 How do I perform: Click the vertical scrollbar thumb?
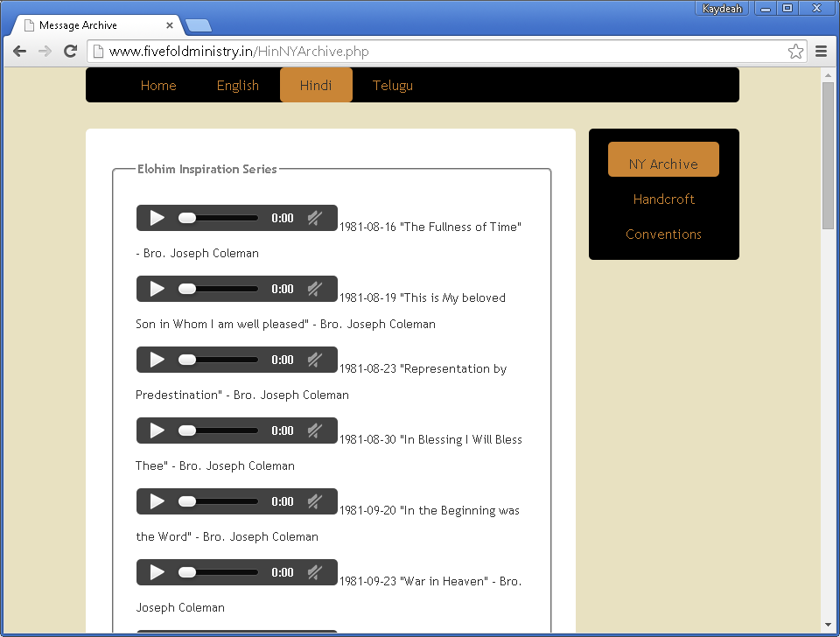829,156
